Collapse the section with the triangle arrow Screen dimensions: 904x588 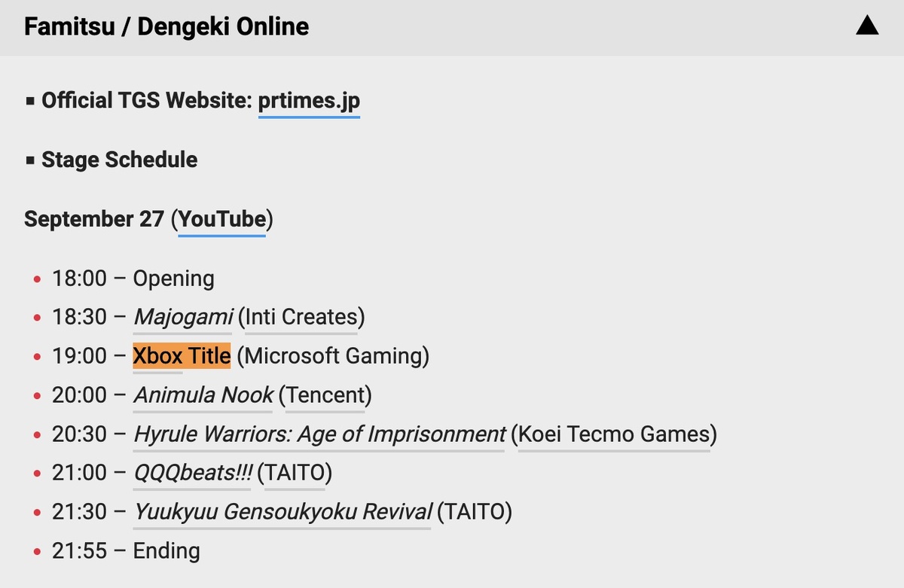click(868, 26)
